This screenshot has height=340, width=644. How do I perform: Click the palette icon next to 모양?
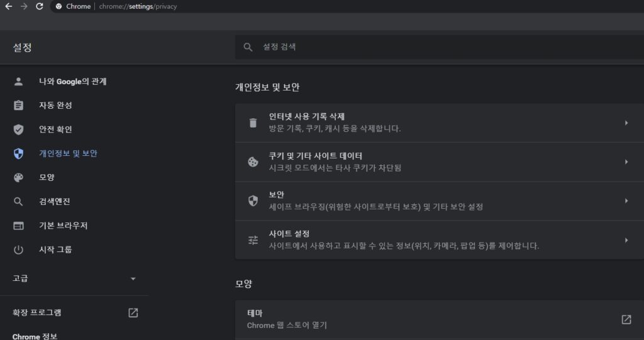click(x=18, y=177)
